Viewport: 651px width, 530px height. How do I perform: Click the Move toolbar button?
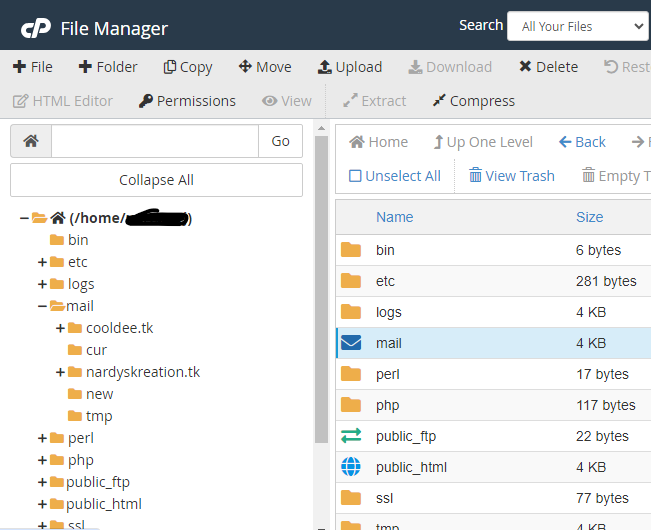pyautogui.click(x=265, y=67)
